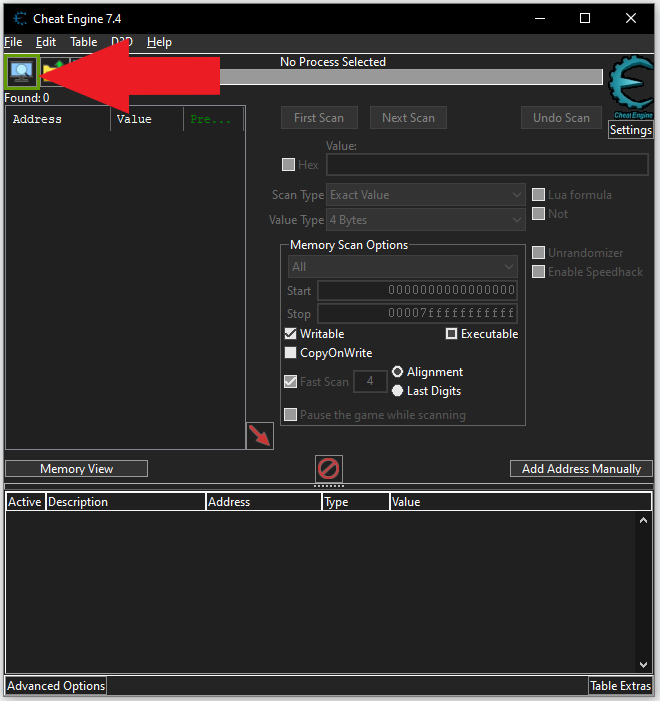The image size is (660, 701).
Task: Toggle the Hex checkbox
Action: point(288,165)
